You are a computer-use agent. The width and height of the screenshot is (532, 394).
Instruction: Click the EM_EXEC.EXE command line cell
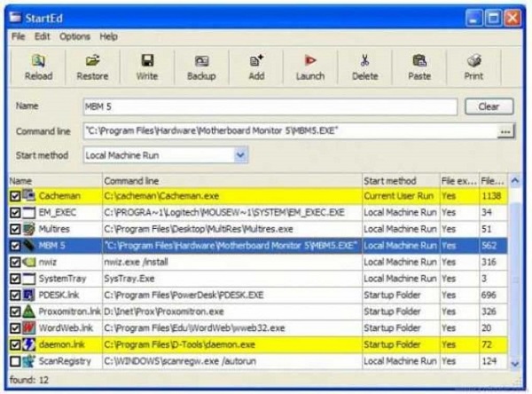pyautogui.click(x=232, y=212)
